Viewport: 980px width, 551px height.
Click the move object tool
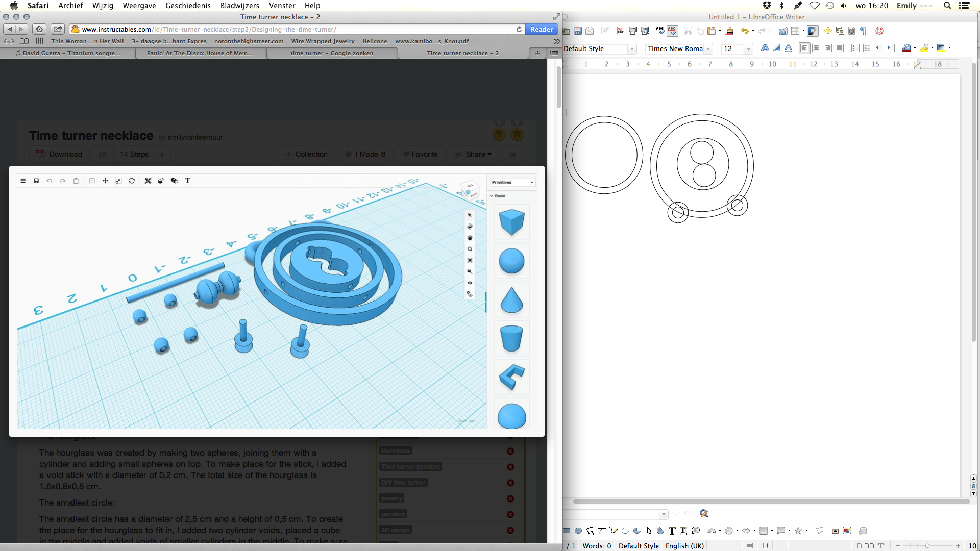[105, 180]
